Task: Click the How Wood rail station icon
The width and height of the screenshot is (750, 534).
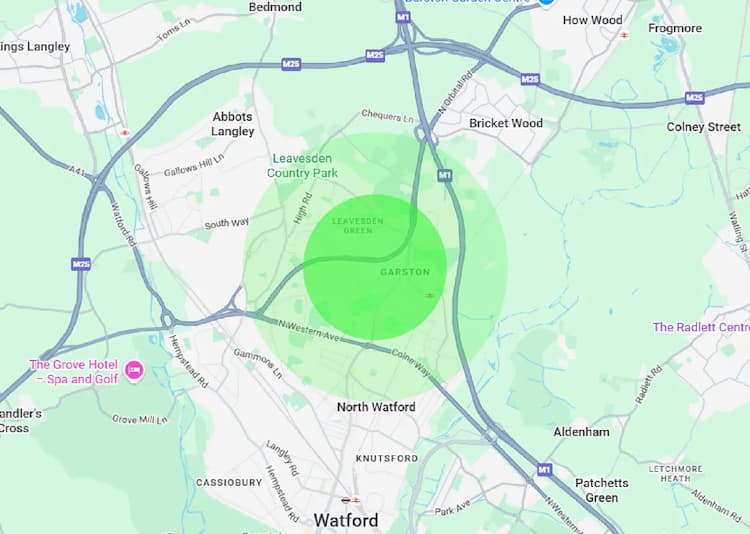Action: 624,35
